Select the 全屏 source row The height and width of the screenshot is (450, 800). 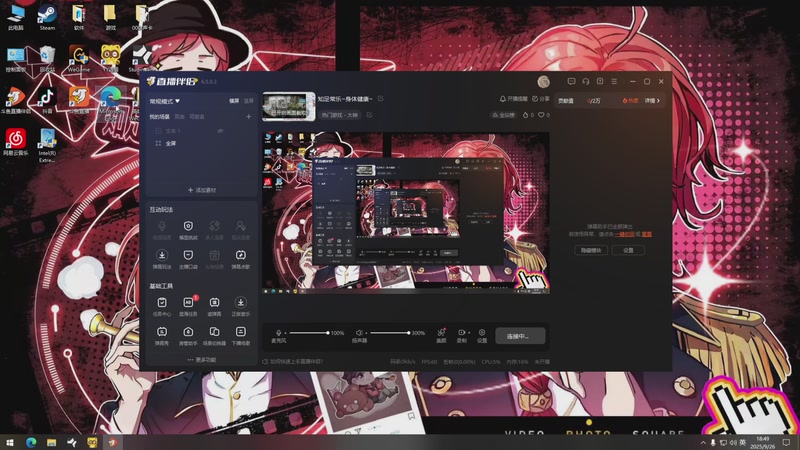point(202,143)
